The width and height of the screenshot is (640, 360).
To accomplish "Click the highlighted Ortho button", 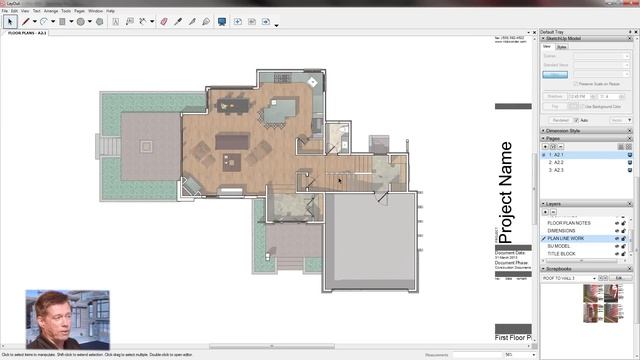I will (555, 75).
